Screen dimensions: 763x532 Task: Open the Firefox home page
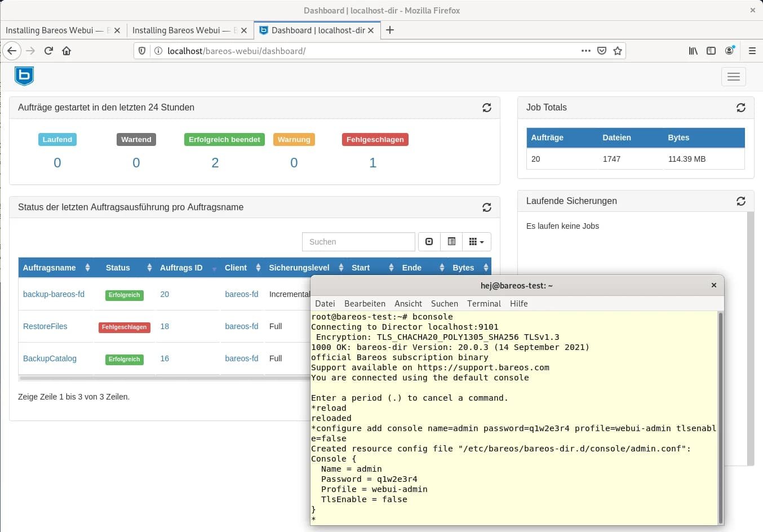(x=66, y=51)
